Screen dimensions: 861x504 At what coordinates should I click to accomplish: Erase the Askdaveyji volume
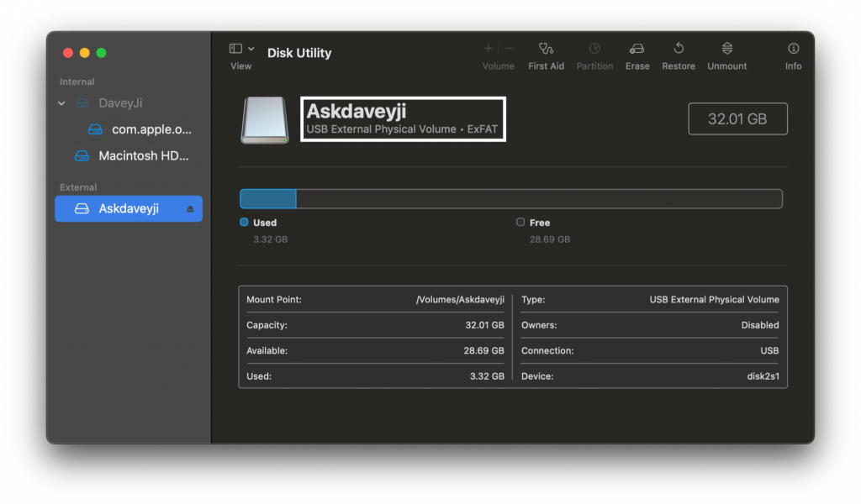pyautogui.click(x=637, y=56)
